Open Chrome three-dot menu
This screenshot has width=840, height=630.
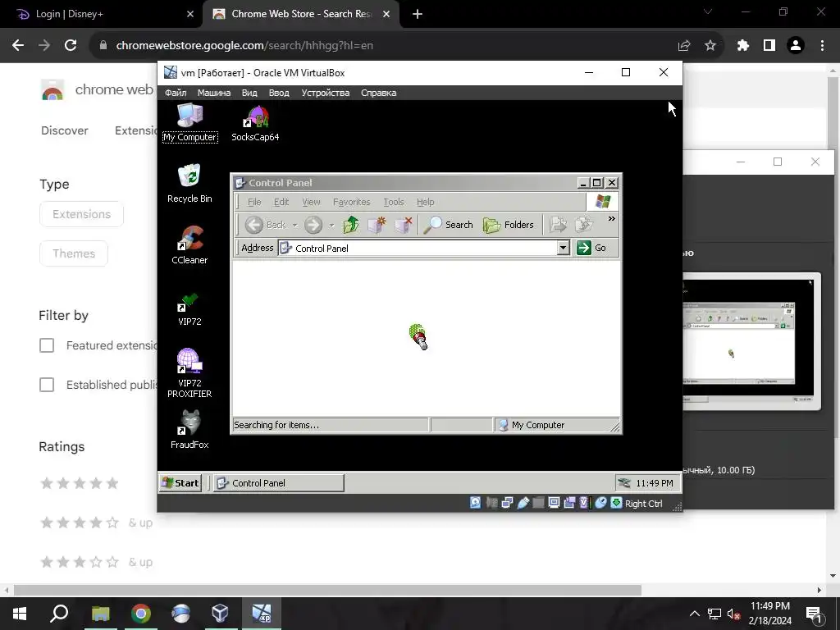click(822, 46)
